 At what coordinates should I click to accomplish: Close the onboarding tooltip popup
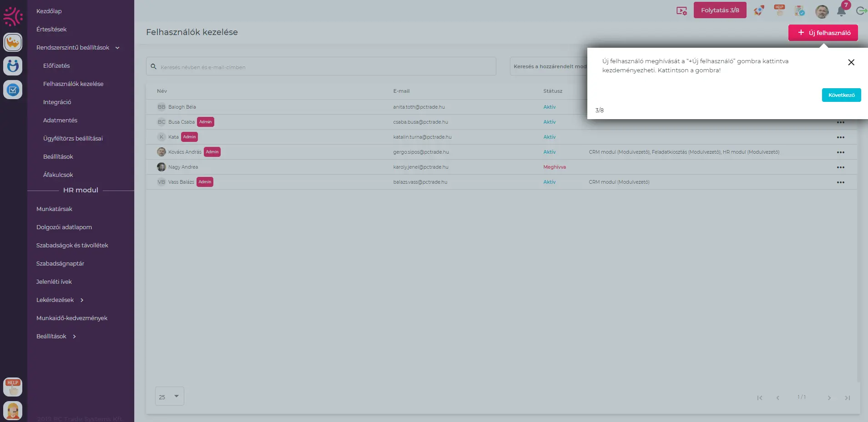coord(851,62)
